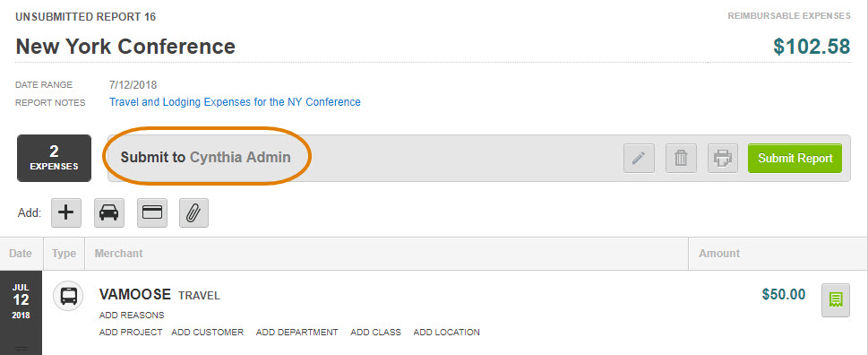Screen dimensions: 868x355
Task: Attach file with the paperclip icon
Action: [x=193, y=212]
